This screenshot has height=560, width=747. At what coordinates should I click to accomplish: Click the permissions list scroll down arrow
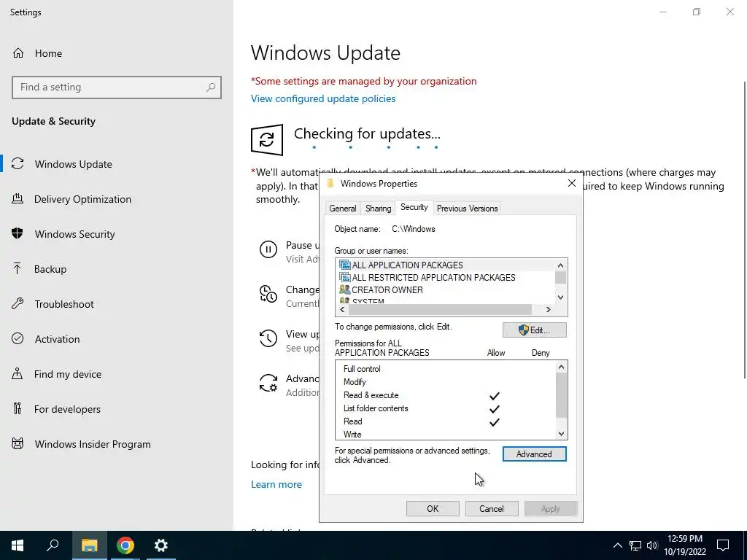[x=561, y=434]
